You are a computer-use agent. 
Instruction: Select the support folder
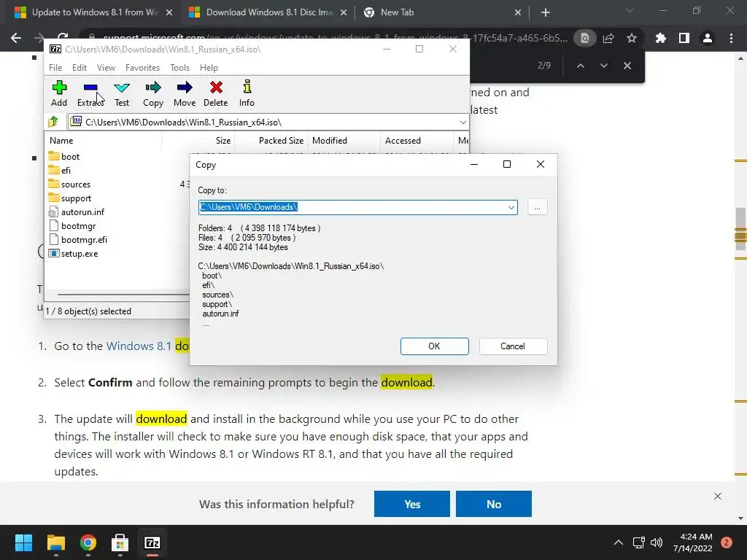[x=76, y=198]
